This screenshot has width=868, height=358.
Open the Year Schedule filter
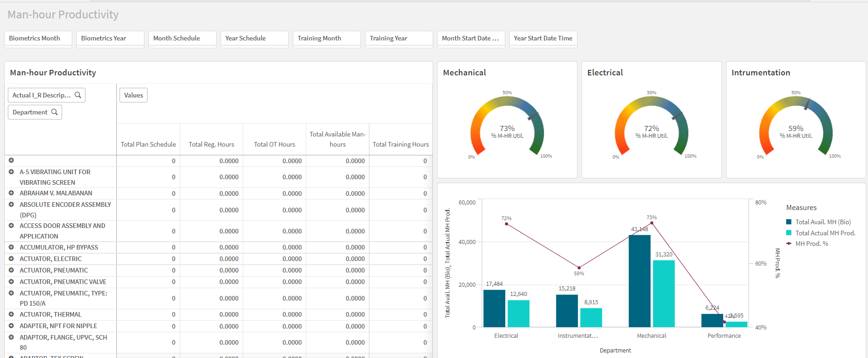click(254, 39)
